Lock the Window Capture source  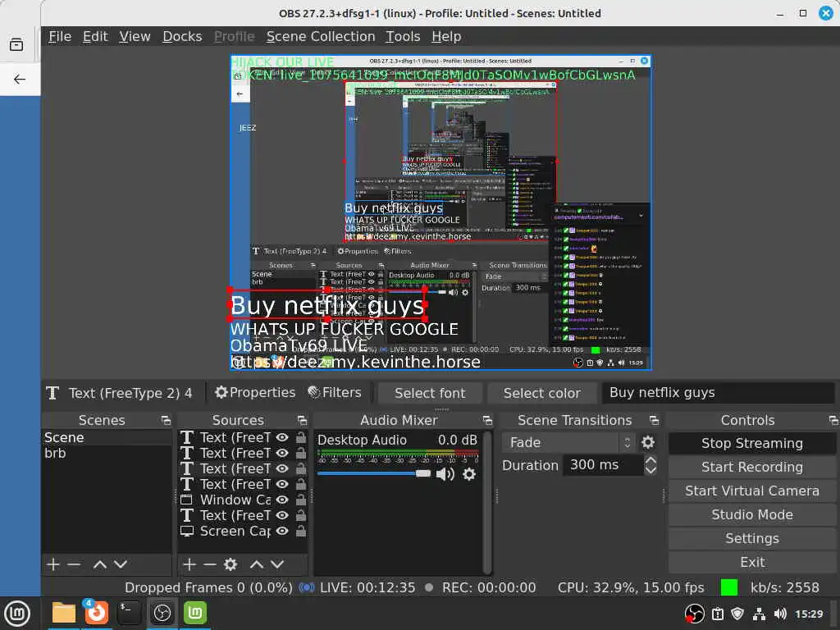301,500
